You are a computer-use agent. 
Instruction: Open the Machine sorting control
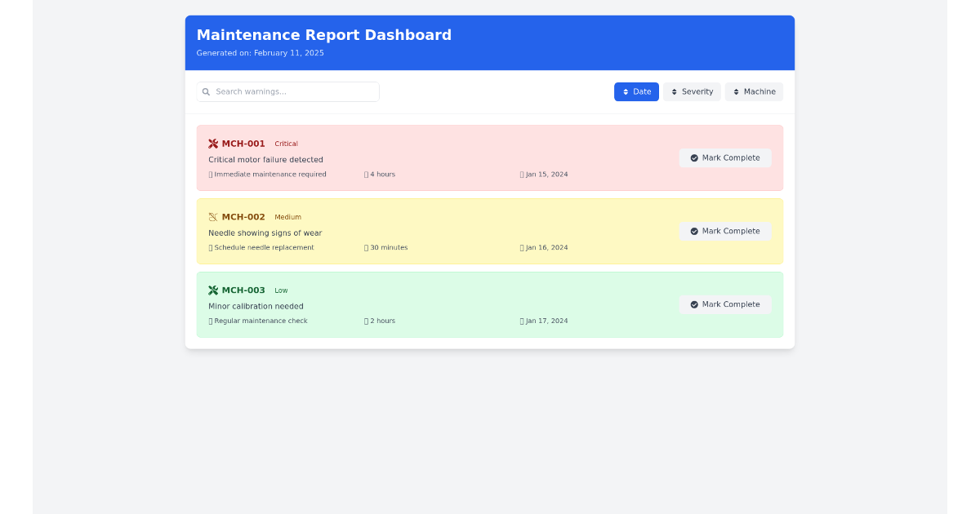click(754, 91)
